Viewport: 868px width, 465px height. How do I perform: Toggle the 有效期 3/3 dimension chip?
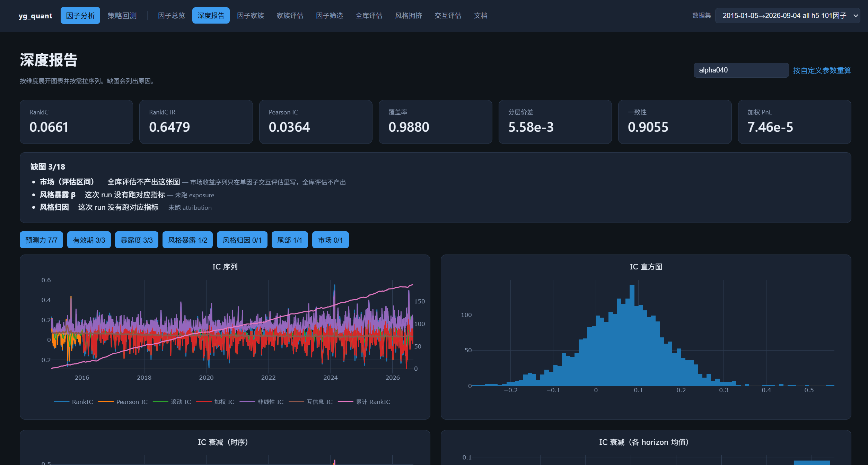89,240
